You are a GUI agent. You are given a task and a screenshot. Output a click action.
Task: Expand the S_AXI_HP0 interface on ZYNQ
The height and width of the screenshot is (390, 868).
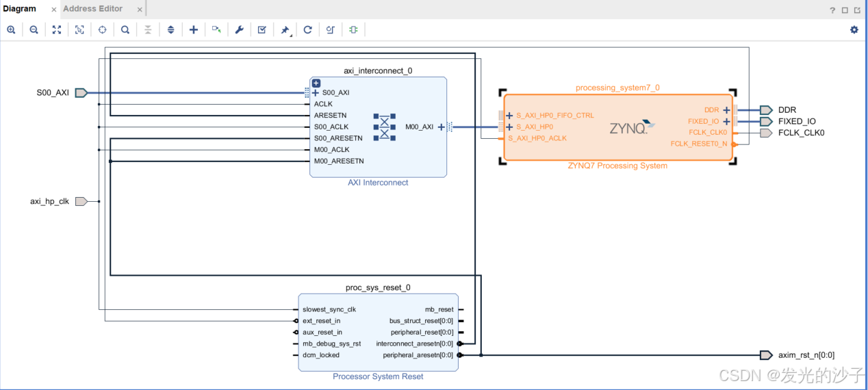coord(509,127)
